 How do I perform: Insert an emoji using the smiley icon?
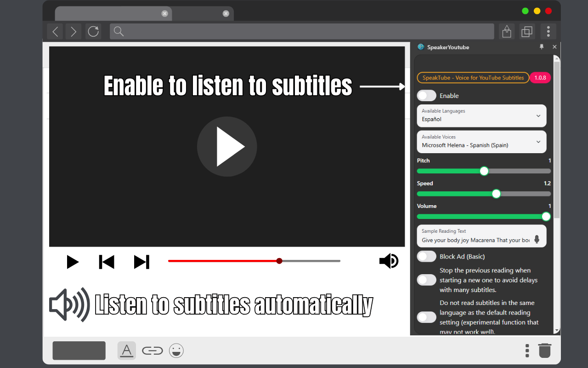176,351
